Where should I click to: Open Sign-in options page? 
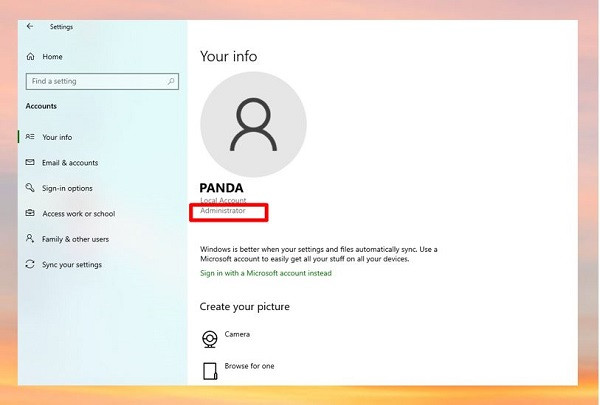[x=67, y=188]
